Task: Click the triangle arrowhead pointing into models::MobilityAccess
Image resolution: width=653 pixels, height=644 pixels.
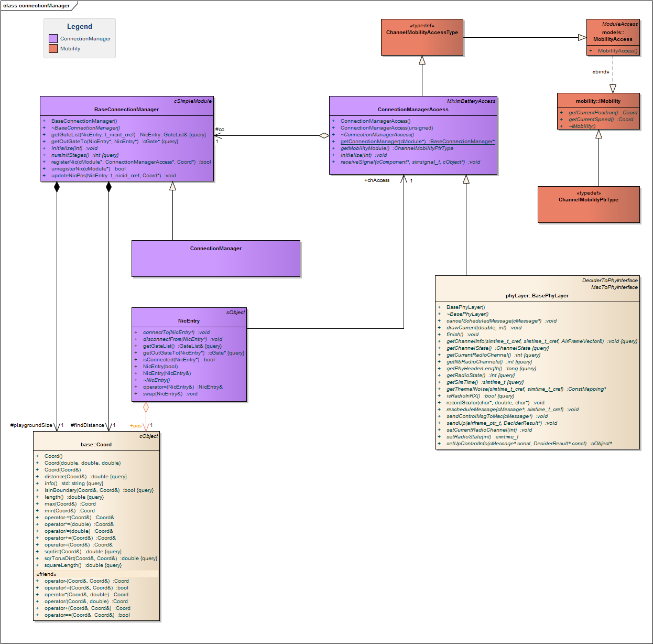Action: click(582, 37)
